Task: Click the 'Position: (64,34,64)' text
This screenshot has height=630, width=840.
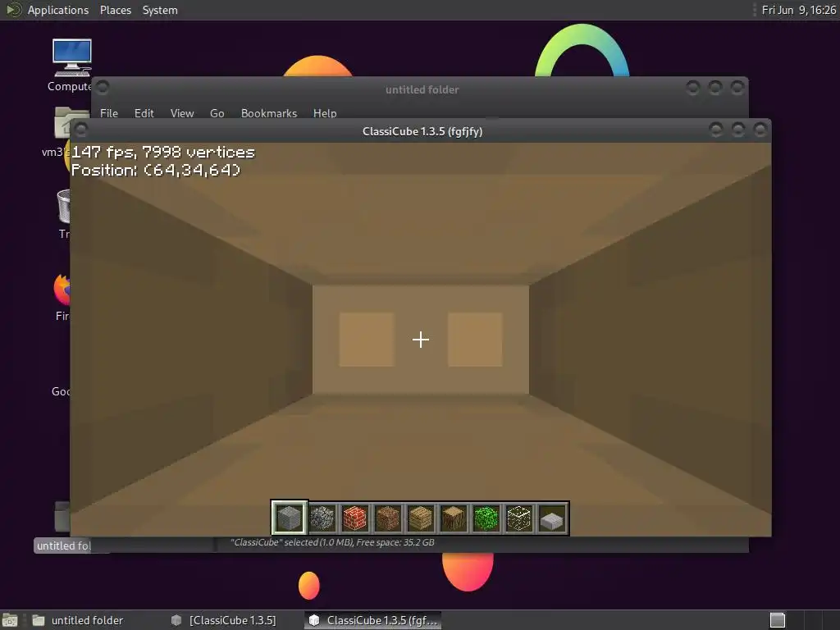Action: [x=156, y=170]
